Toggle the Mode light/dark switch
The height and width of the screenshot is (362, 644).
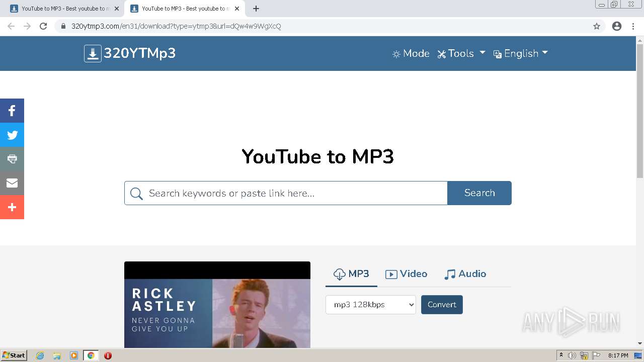(411, 54)
